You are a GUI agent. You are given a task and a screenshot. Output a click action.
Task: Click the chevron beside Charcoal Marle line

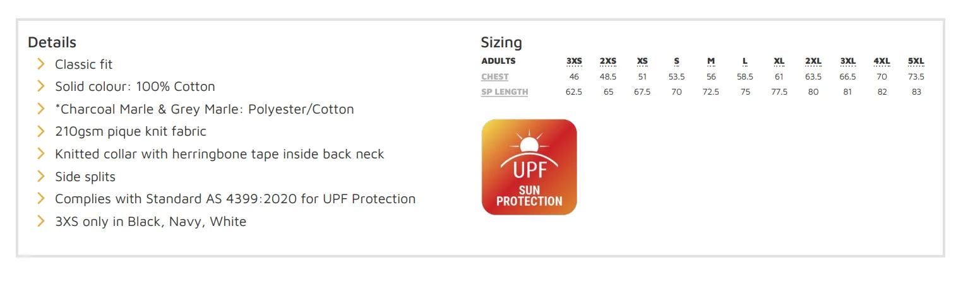click(41, 109)
